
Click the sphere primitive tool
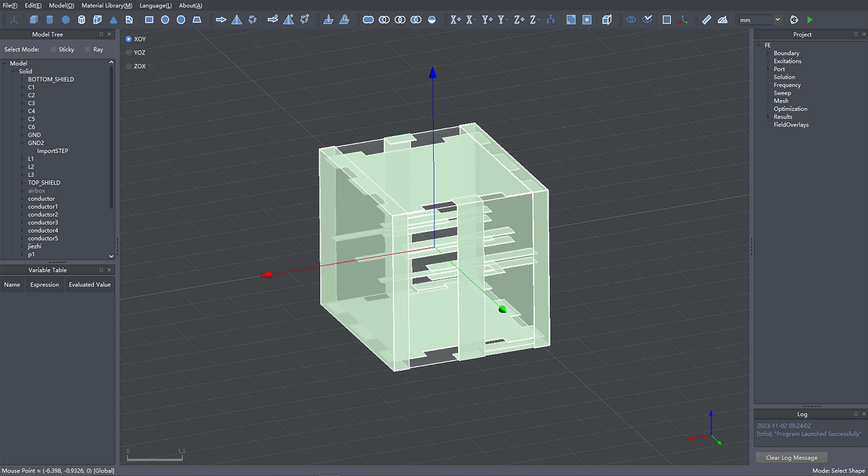coord(66,20)
